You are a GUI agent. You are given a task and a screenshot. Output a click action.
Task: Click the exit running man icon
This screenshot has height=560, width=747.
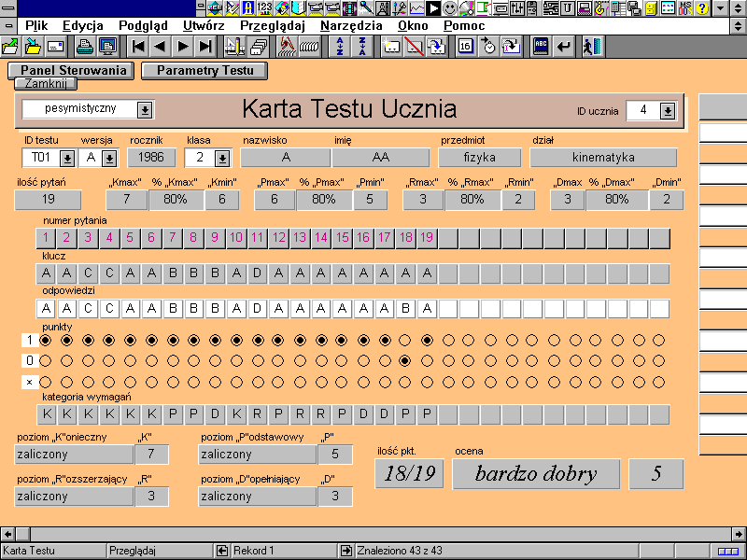pos(593,46)
